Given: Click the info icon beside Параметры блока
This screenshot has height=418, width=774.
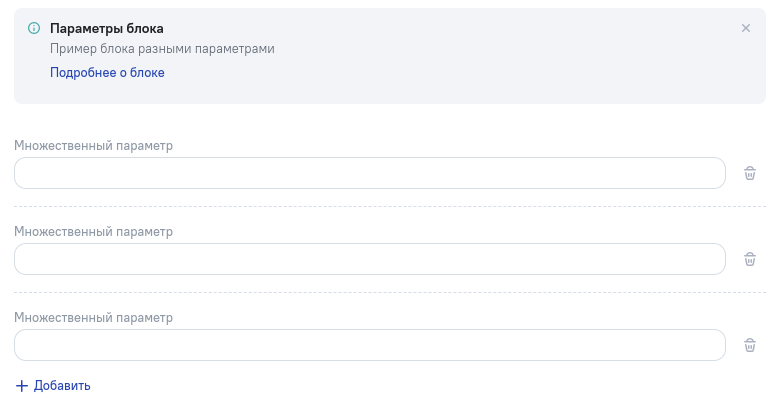Looking at the screenshot, I should pyautogui.click(x=34, y=29).
